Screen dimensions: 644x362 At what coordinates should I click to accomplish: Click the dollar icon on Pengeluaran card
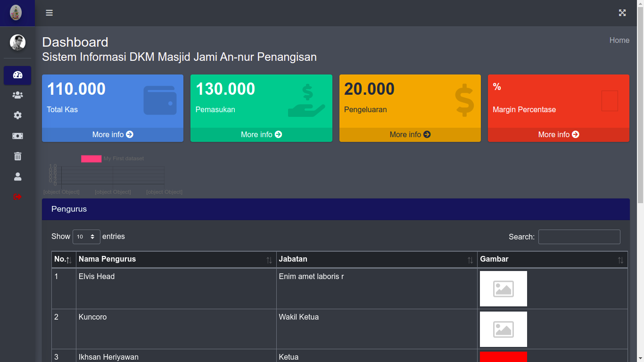click(x=464, y=100)
